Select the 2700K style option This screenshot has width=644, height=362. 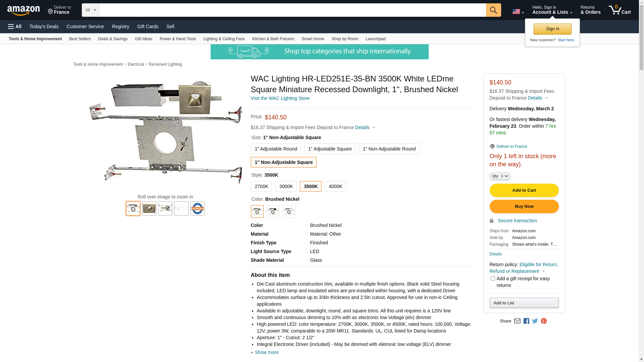pos(261,186)
